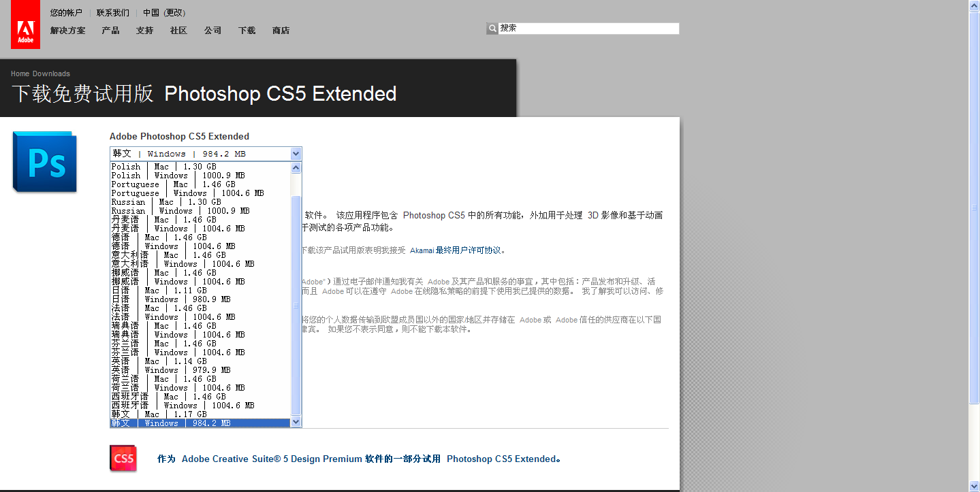
Task: Click the Photoshop Ps product icon
Action: tap(44, 162)
